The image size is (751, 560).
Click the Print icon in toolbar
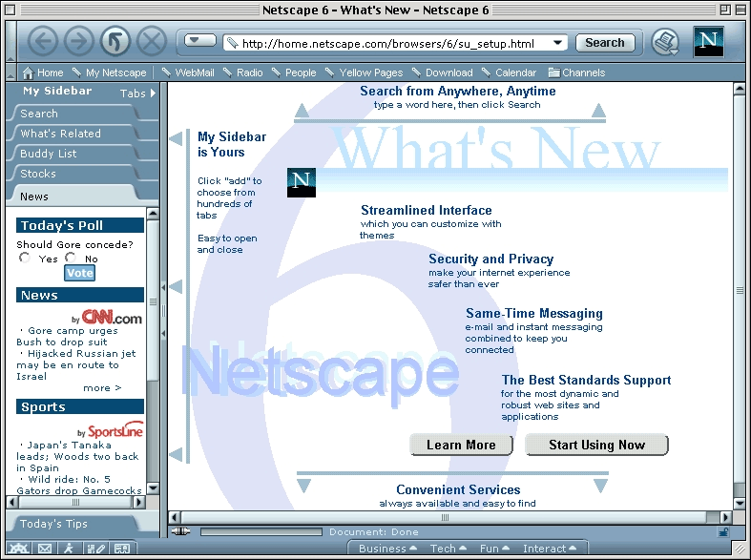click(x=664, y=42)
